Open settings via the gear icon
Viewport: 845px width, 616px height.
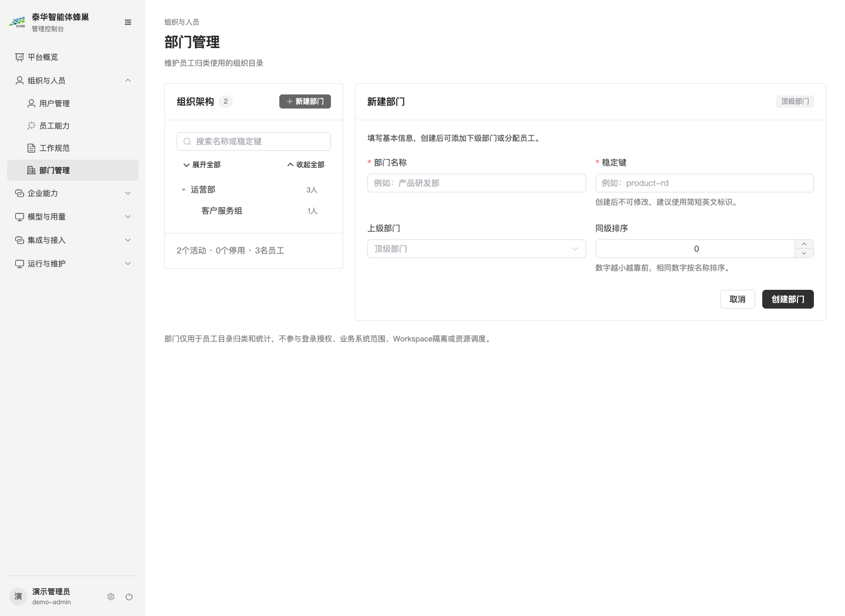(x=111, y=597)
